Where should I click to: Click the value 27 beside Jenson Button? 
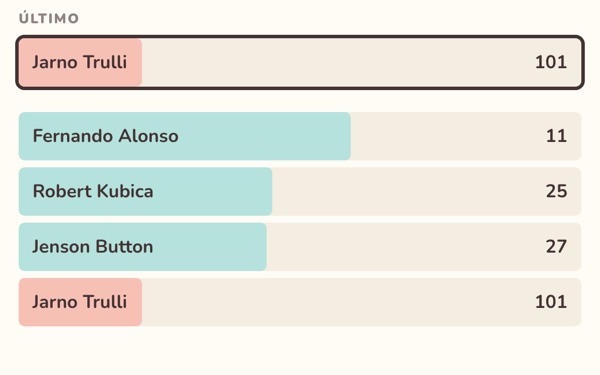(x=556, y=247)
